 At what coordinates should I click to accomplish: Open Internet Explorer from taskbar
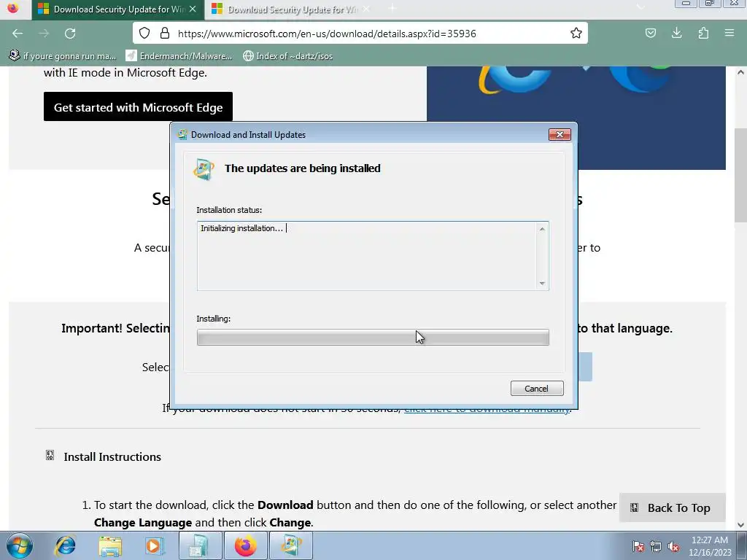tap(65, 545)
